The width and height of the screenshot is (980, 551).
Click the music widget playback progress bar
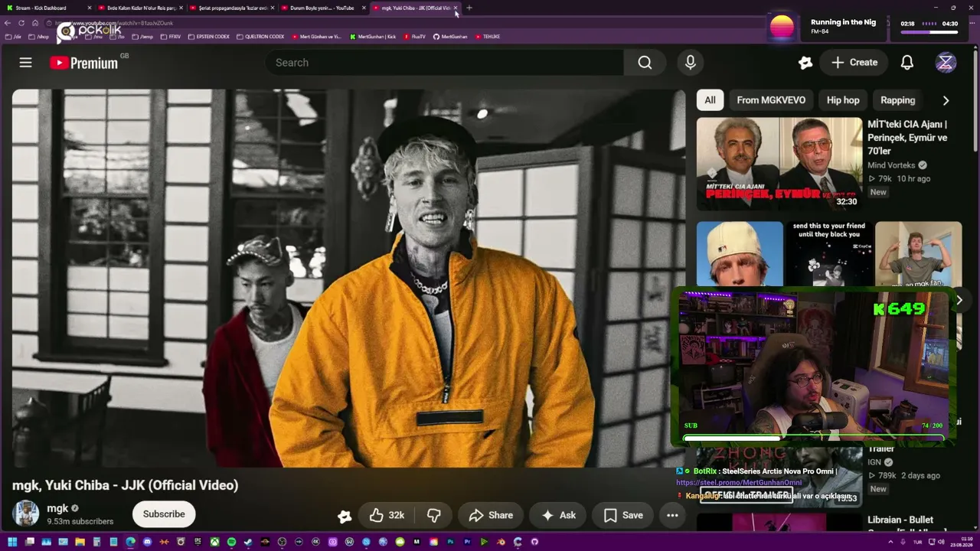click(x=928, y=33)
